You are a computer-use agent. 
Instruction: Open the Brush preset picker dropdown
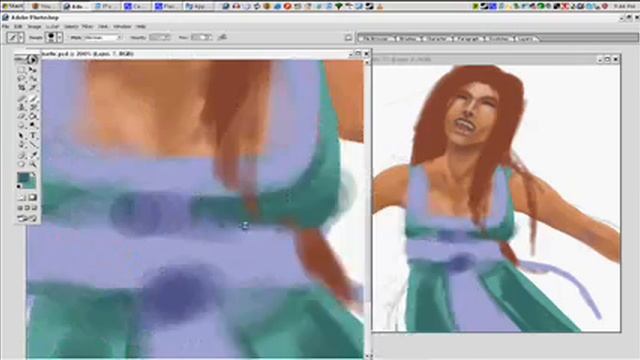click(60, 38)
